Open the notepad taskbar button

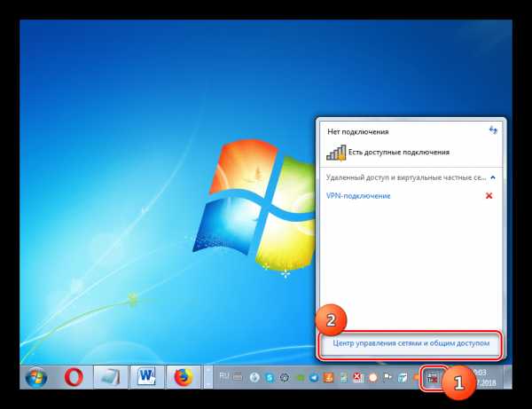pyautogui.click(x=111, y=377)
